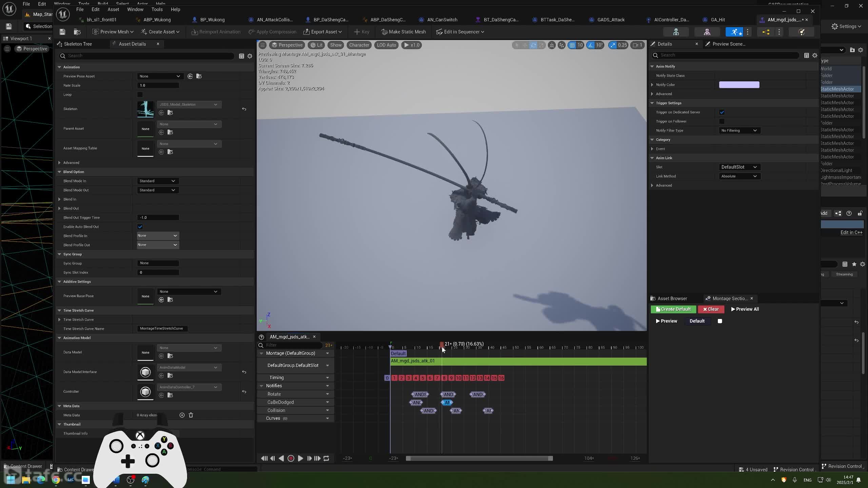Click Preview All button
This screenshot has height=488, width=868.
tap(745, 309)
